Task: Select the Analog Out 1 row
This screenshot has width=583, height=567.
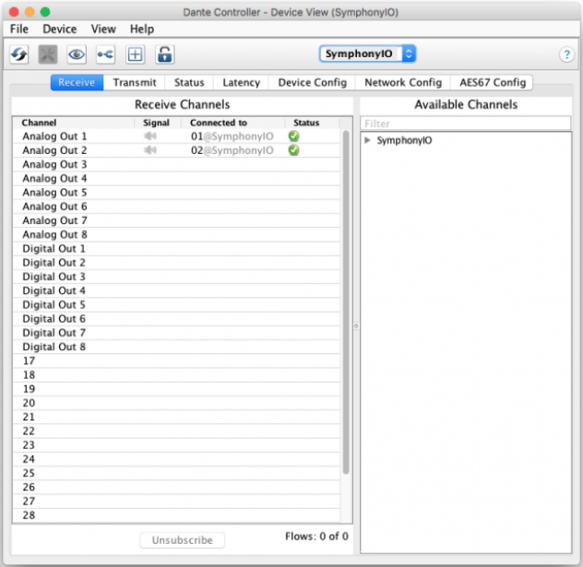Action: pos(177,136)
